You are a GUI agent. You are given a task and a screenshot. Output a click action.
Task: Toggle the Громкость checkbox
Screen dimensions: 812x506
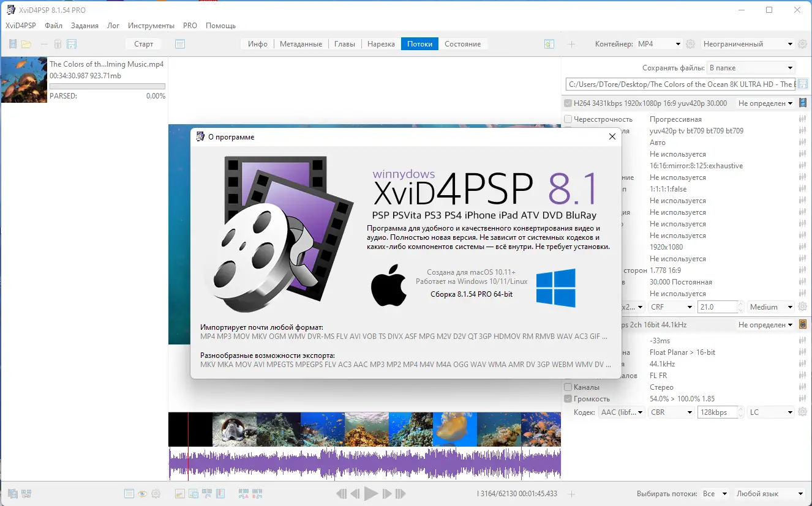(x=568, y=399)
